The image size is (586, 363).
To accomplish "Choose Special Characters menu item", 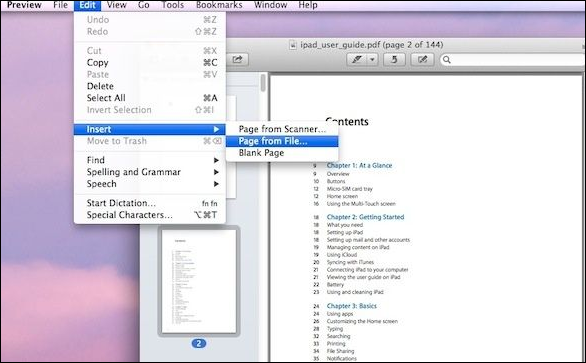I will tap(149, 215).
